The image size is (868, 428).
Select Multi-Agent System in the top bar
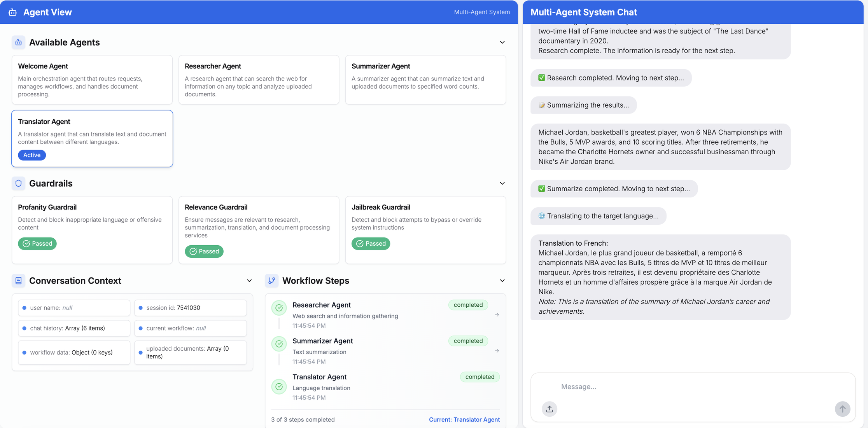point(482,12)
